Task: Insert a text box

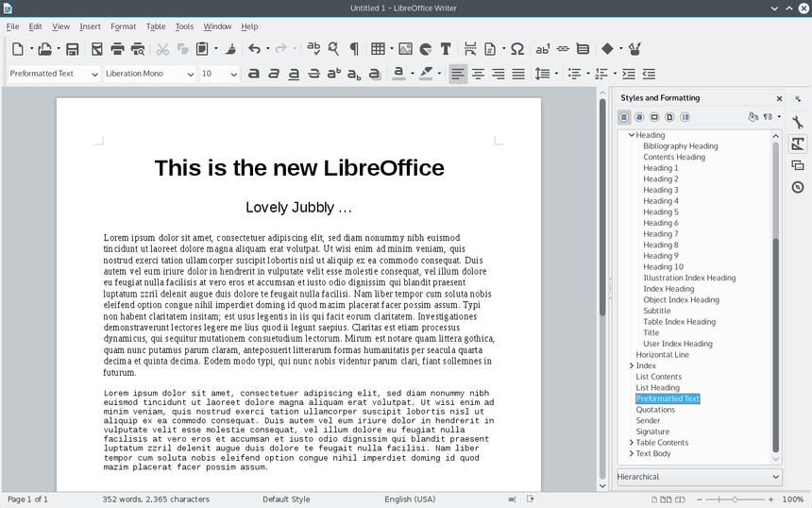Action: (x=446, y=49)
